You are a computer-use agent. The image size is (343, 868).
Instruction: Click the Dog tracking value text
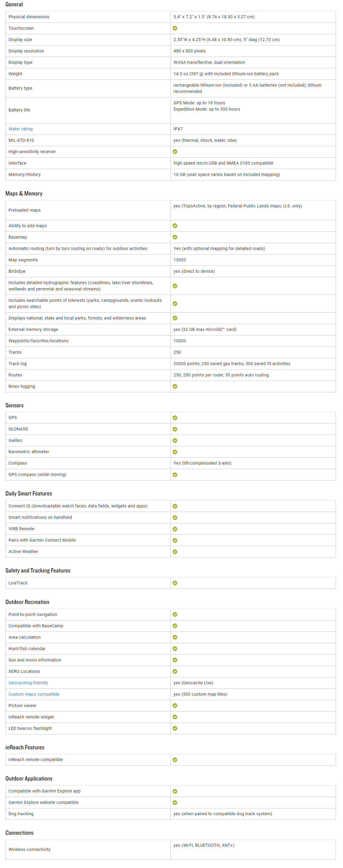[223, 814]
